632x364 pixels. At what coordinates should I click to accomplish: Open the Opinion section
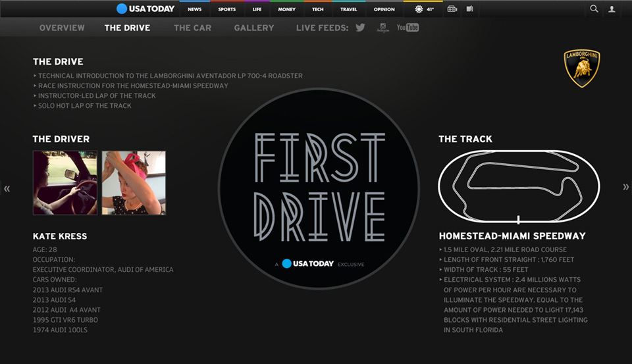click(x=384, y=9)
